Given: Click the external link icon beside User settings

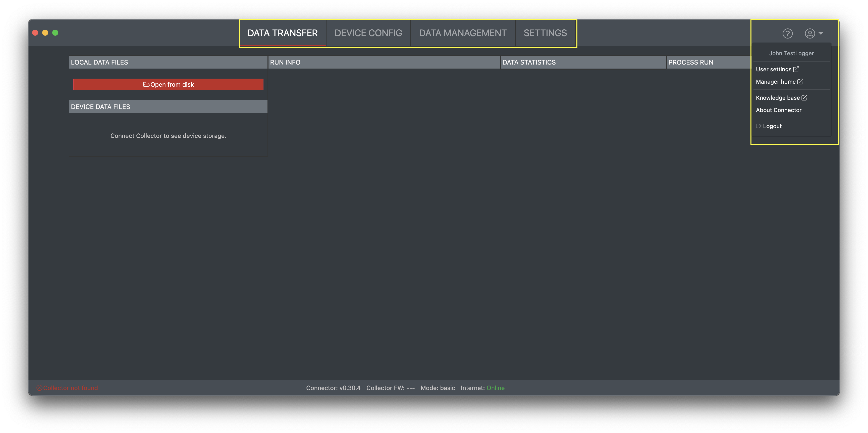Looking at the screenshot, I should point(796,69).
